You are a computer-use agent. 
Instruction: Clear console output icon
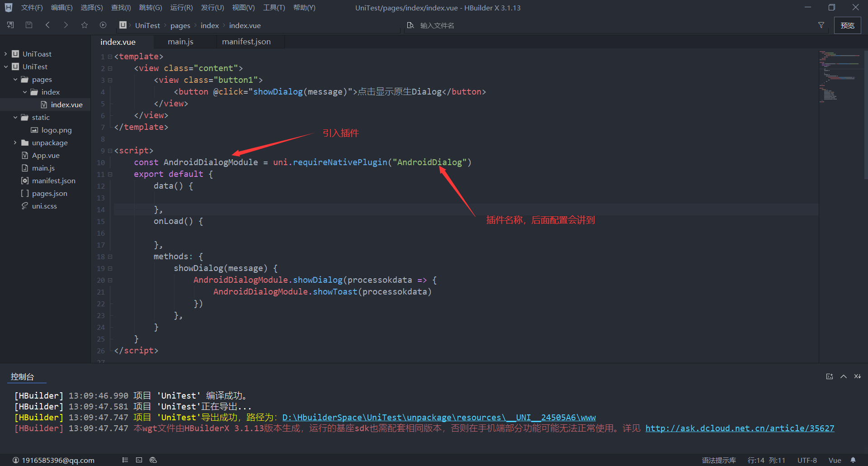[858, 376]
